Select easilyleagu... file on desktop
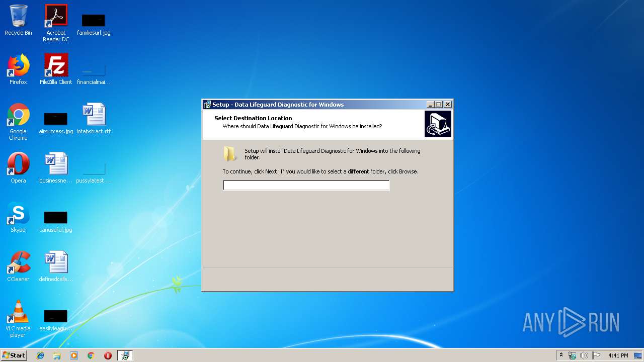This screenshot has width=644, height=362. point(56,320)
